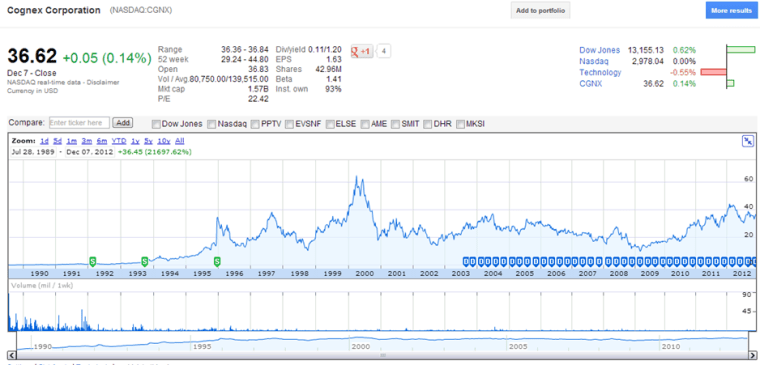The width and height of the screenshot is (760, 365).
Task: Set chart zoom to 3m
Action: point(87,141)
